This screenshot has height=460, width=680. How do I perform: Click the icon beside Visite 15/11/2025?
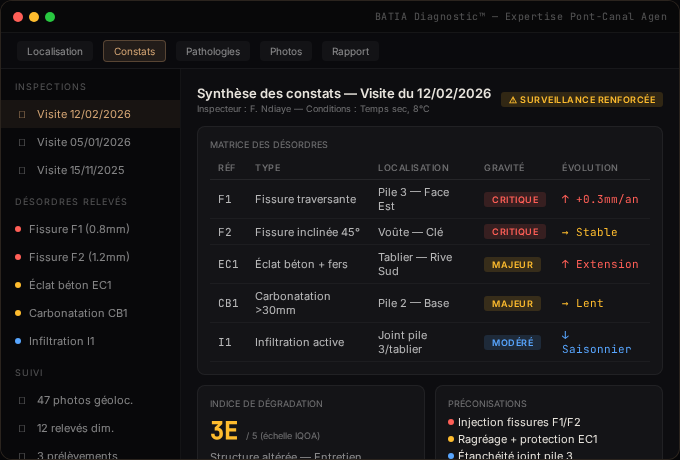(x=22, y=170)
